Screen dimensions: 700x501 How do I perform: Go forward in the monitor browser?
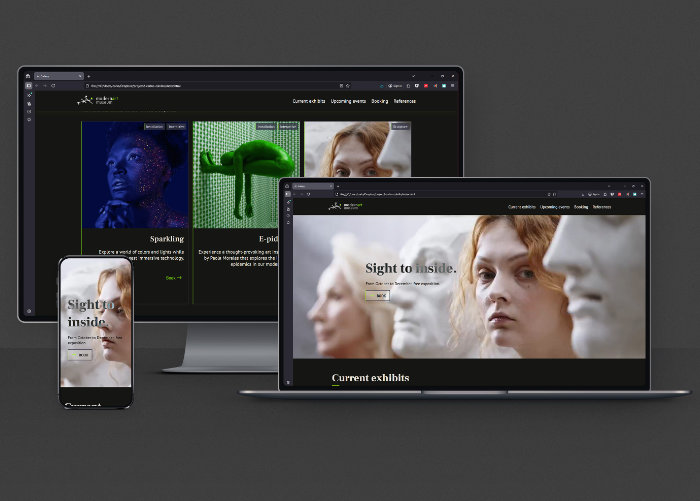click(45, 86)
